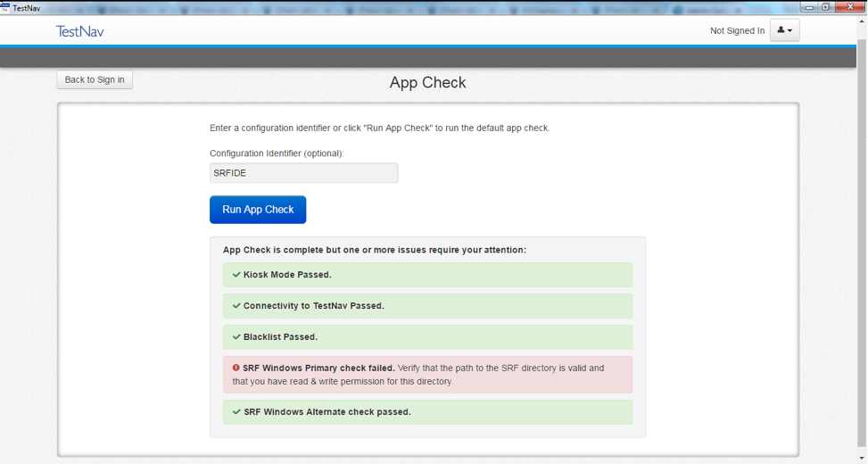Viewport: 868px width, 464px height.
Task: Click the checkmark for SRF Windows Alternate check
Action: pos(236,412)
